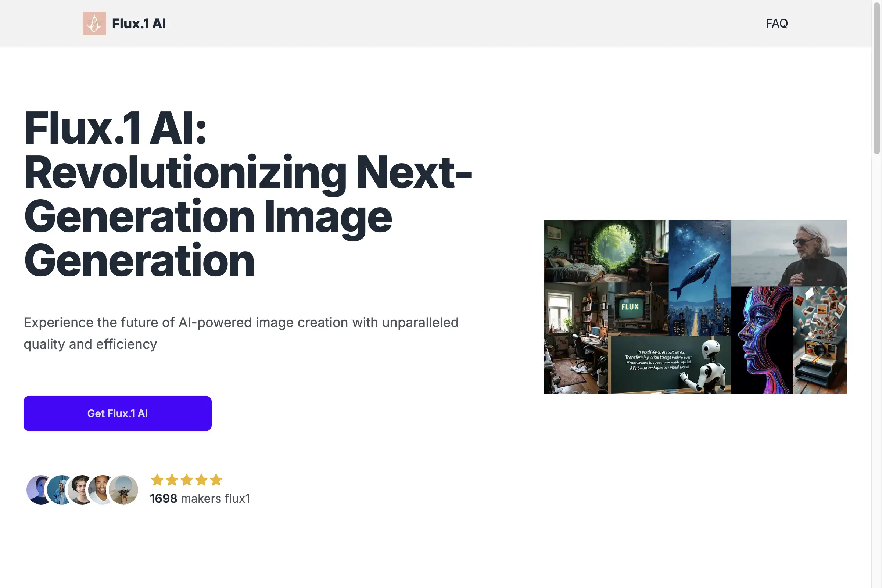Select the last rating star
The image size is (882, 588).
[x=217, y=480]
